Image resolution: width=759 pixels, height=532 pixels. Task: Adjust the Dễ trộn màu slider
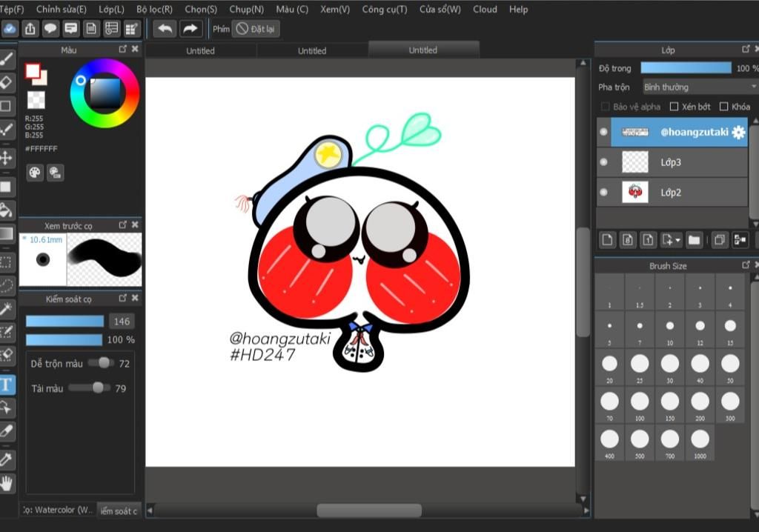pos(101,363)
